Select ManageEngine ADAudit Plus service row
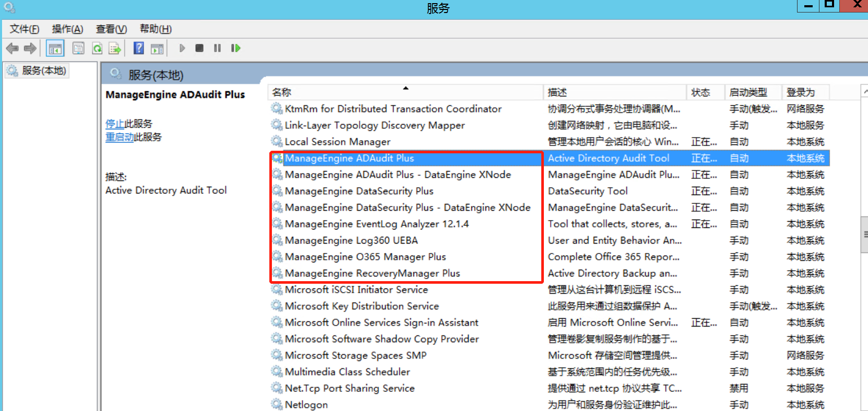 pos(549,158)
